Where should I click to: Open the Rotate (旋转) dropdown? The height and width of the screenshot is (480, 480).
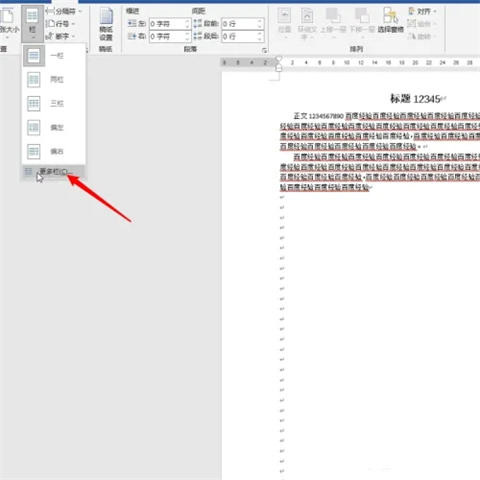[x=422, y=36]
